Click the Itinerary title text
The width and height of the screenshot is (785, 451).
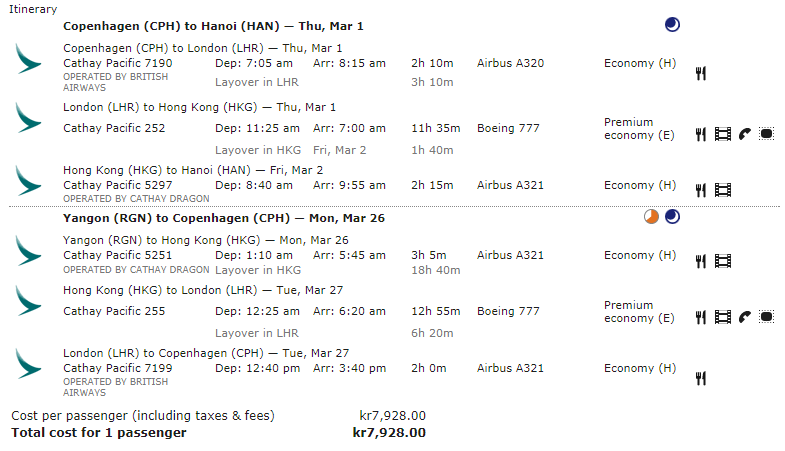pos(33,9)
